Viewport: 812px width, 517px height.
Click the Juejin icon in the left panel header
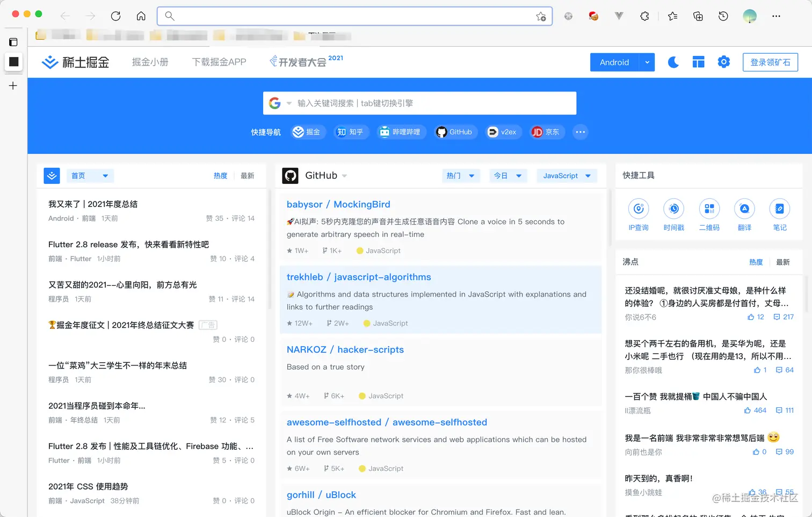click(52, 176)
